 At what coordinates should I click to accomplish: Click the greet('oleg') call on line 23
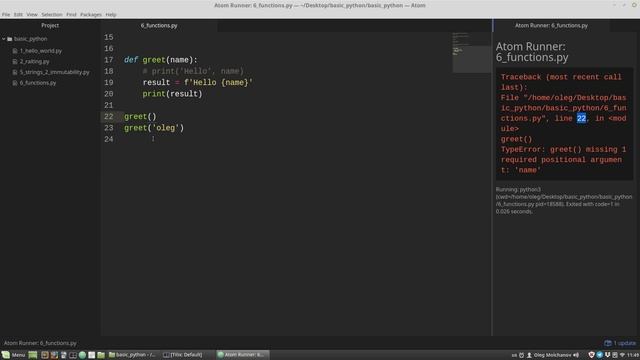coord(154,128)
